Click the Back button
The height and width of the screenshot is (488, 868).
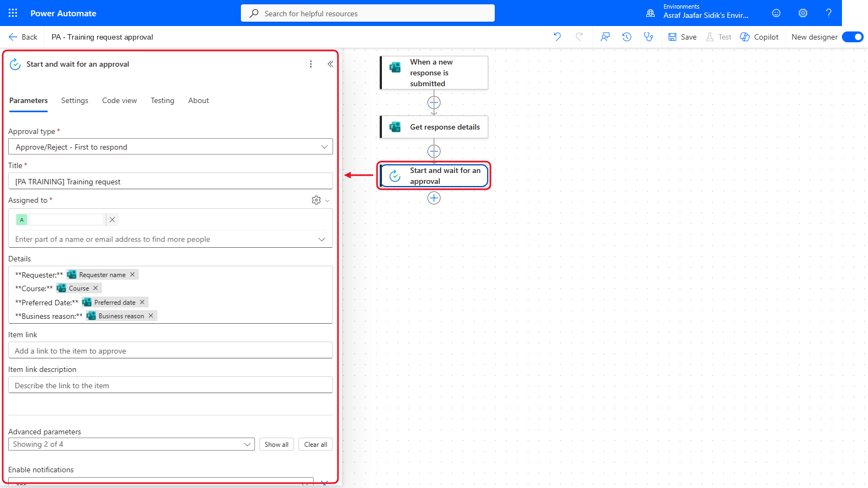[x=23, y=37]
